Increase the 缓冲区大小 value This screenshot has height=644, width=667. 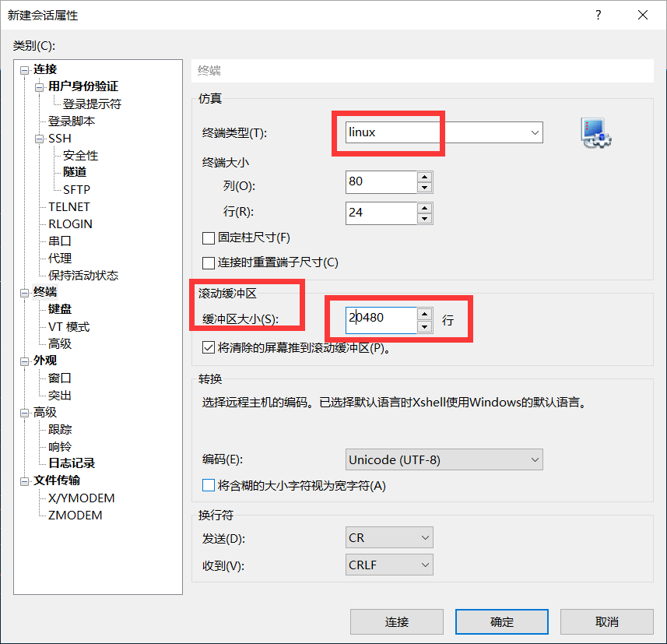(424, 314)
